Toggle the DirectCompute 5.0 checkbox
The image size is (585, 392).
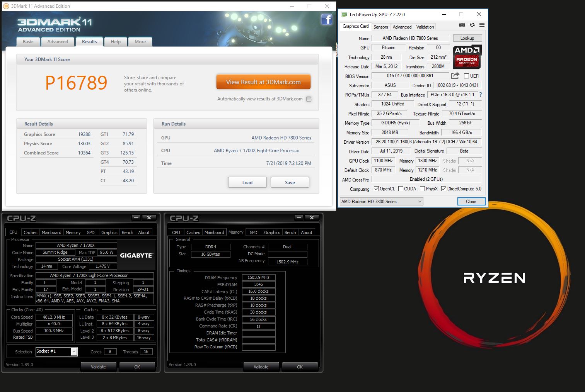pyautogui.click(x=443, y=189)
